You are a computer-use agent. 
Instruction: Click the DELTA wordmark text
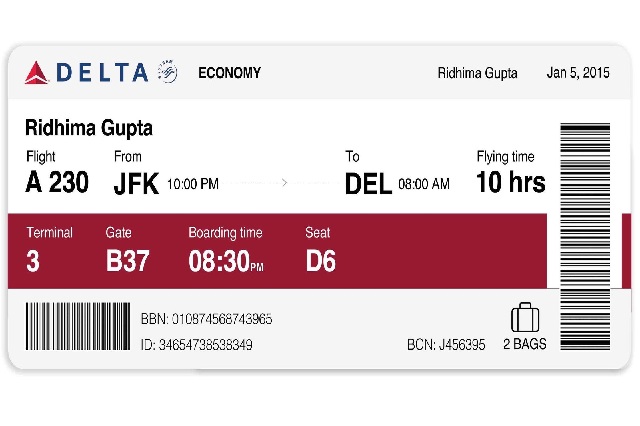coord(102,73)
